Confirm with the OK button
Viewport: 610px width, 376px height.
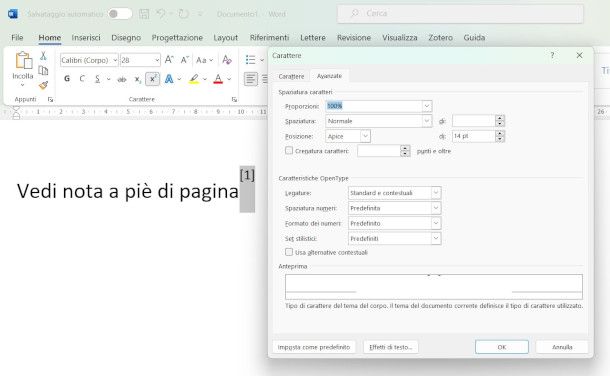[x=502, y=347]
